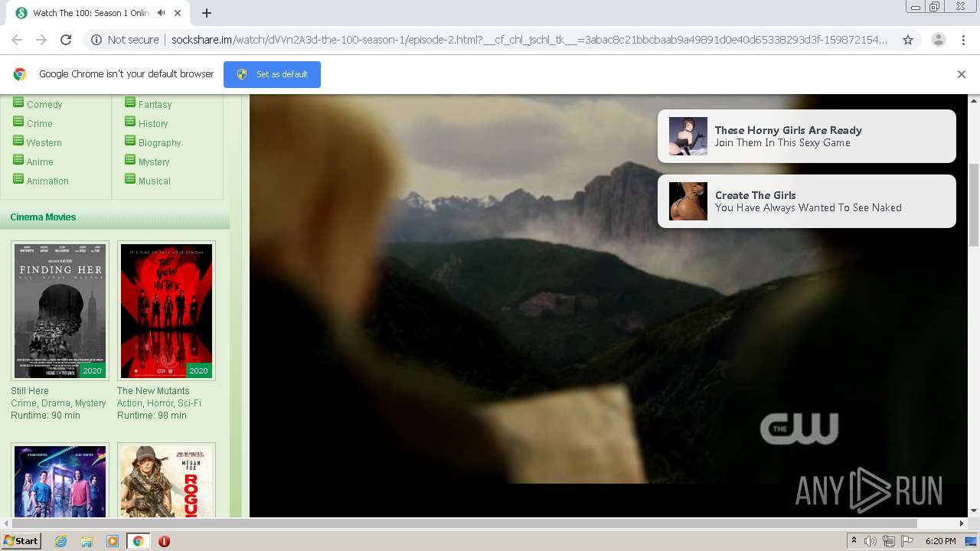Open the Musical genre link

155,181
